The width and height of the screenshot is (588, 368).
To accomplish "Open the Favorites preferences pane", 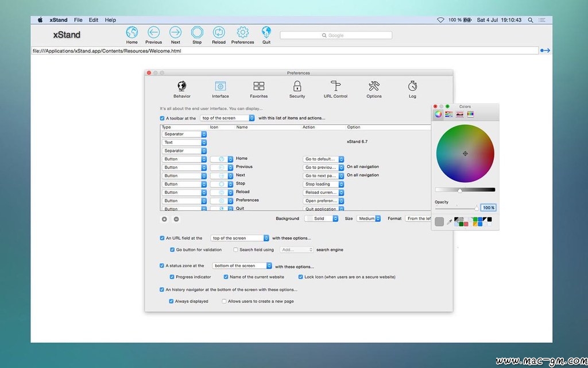I will coord(259,89).
